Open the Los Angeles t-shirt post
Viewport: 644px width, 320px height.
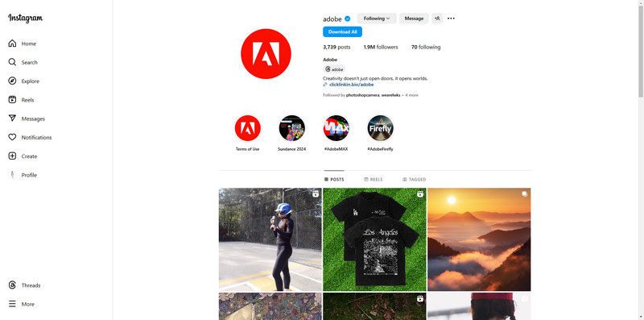point(374,239)
